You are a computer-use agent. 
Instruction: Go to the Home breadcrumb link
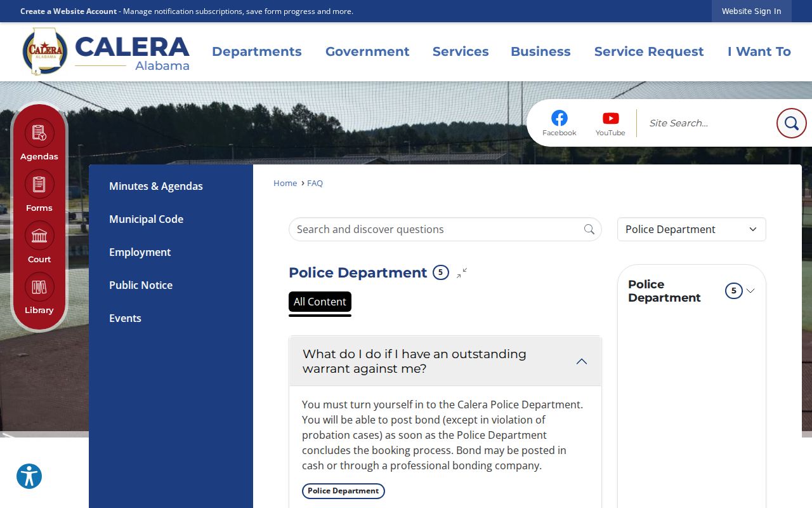pyautogui.click(x=285, y=183)
